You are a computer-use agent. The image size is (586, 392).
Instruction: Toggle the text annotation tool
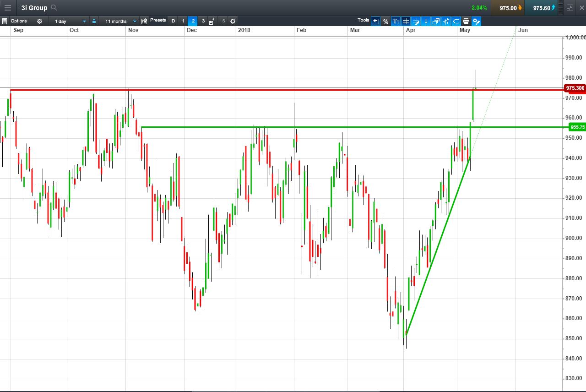point(396,21)
